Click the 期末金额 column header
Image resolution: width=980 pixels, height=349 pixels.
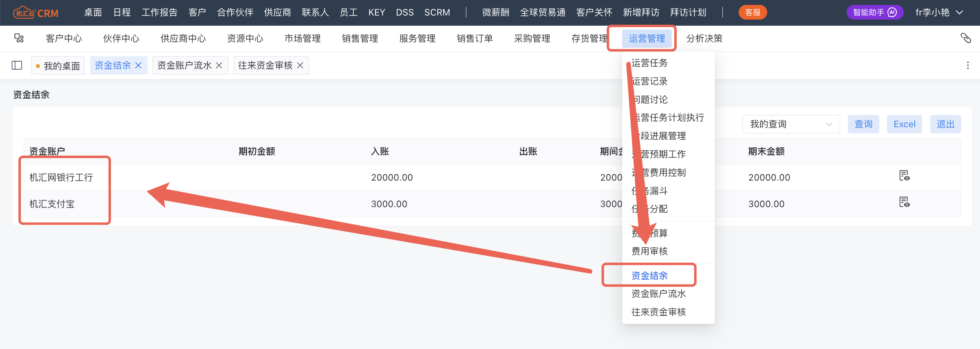[766, 151]
